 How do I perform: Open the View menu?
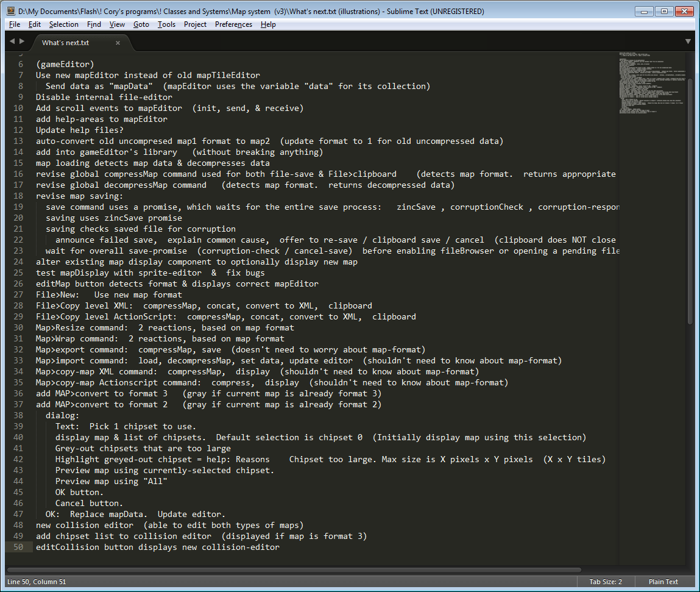tap(117, 24)
